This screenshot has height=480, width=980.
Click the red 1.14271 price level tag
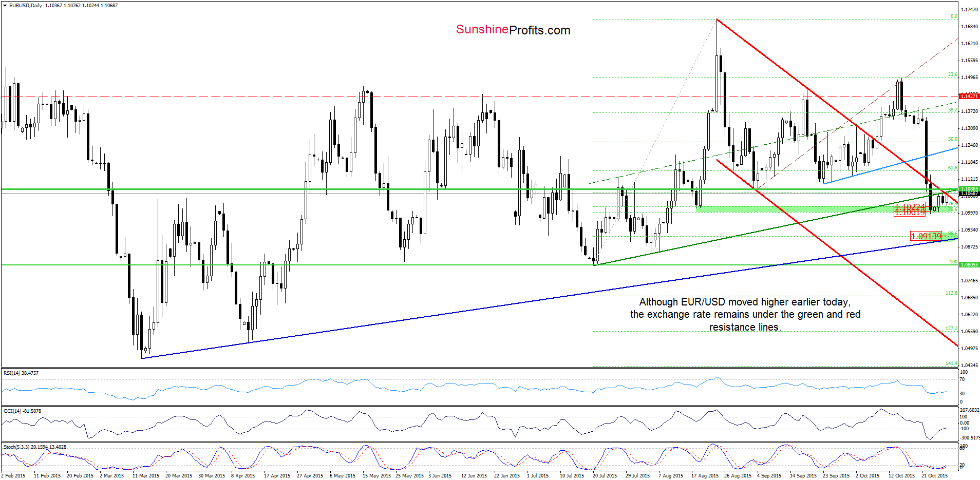[969, 96]
